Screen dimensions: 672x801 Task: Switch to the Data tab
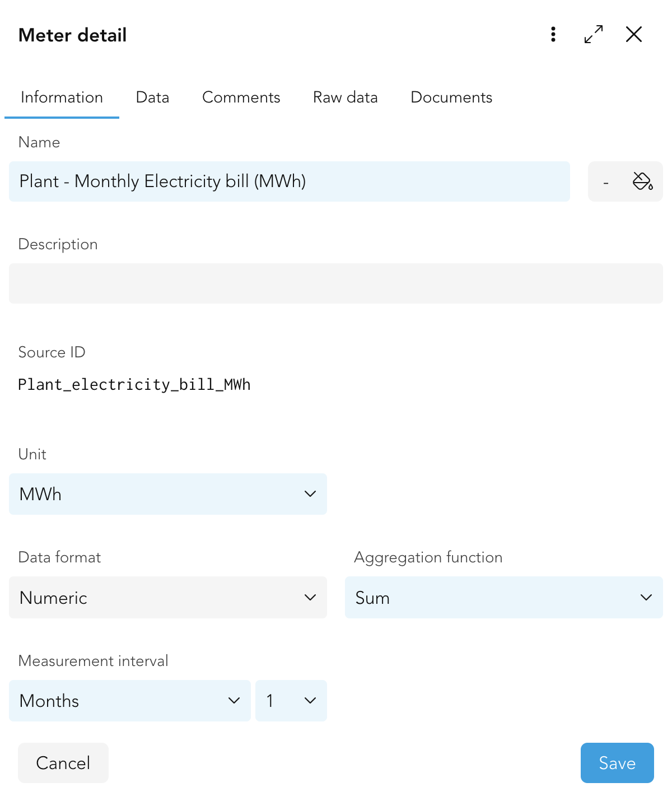(152, 97)
